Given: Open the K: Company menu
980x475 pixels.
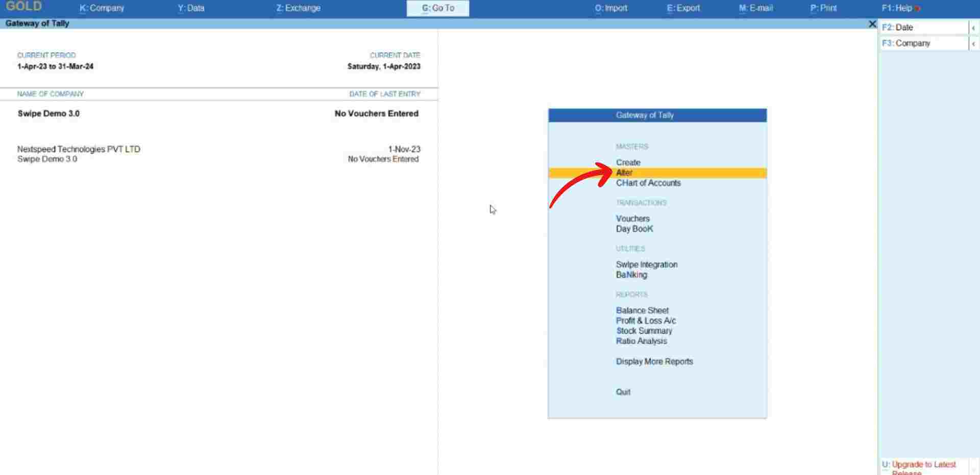Looking at the screenshot, I should tap(102, 8).
